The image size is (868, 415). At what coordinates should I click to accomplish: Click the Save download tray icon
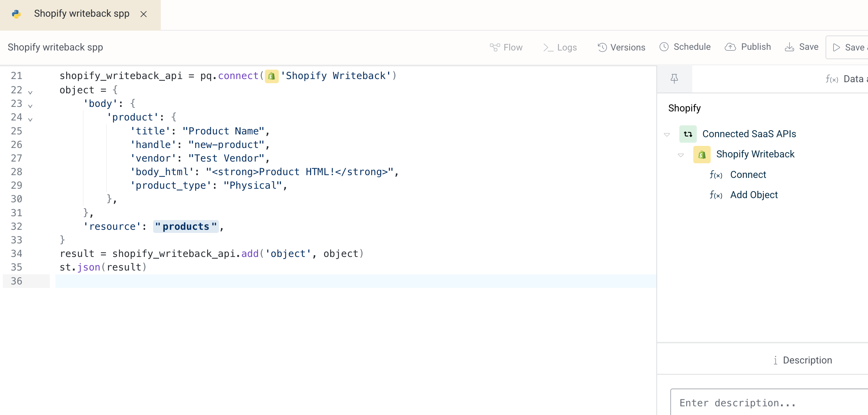789,47
